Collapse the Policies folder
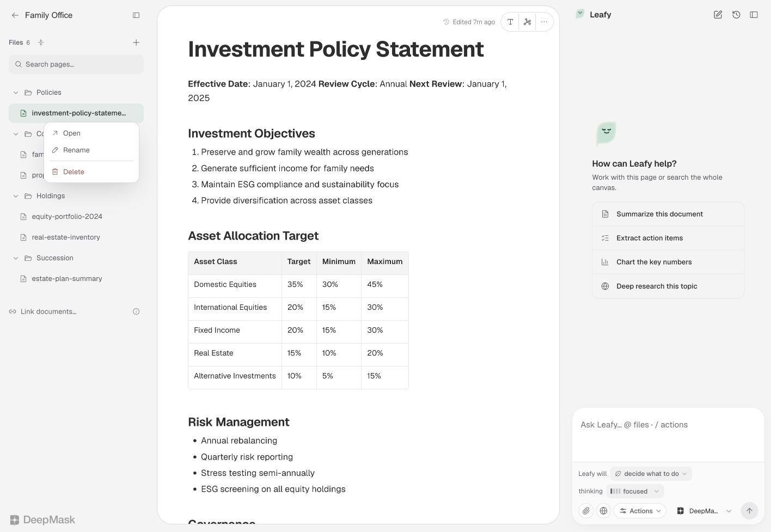This screenshot has width=771, height=532. pos(16,93)
